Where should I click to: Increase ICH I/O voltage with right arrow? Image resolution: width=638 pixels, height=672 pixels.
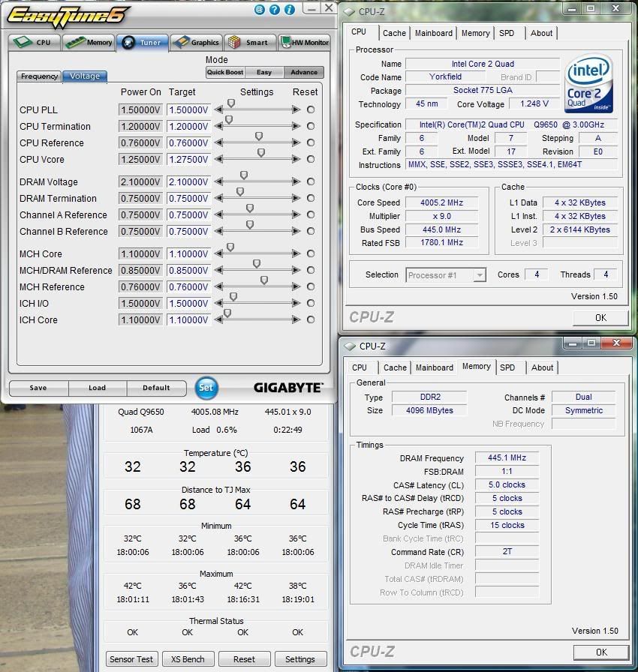(x=296, y=303)
